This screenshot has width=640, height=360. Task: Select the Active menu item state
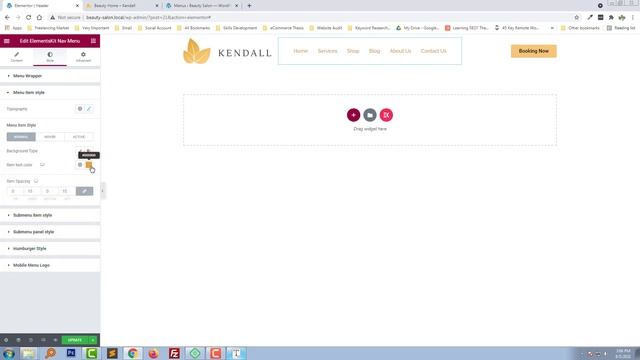[79, 137]
